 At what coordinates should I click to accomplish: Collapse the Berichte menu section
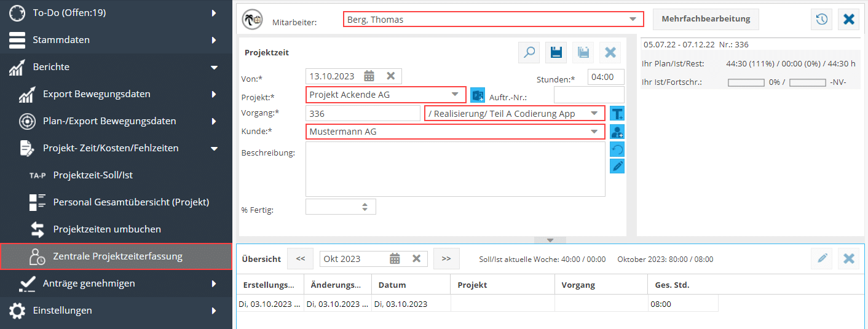coord(214,67)
